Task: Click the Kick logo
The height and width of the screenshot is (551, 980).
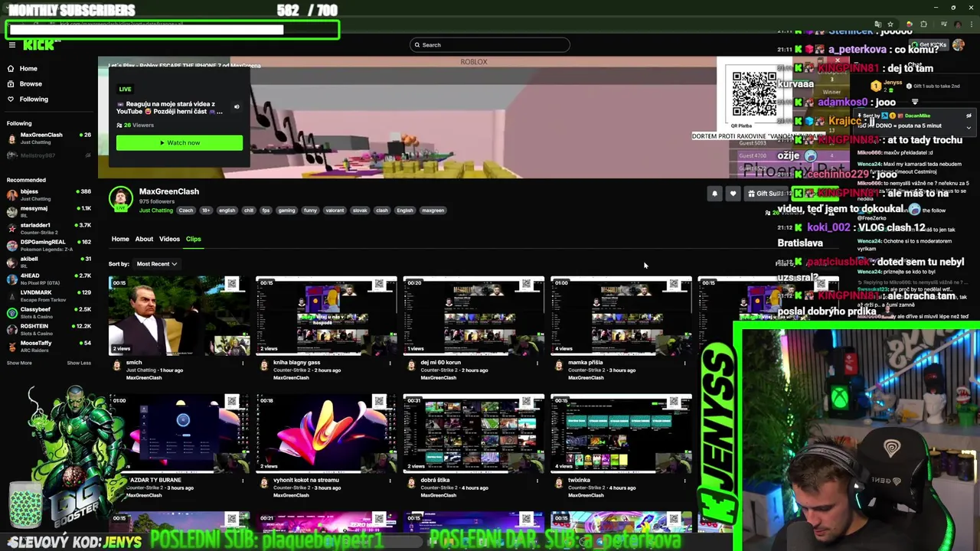Action: [x=38, y=45]
